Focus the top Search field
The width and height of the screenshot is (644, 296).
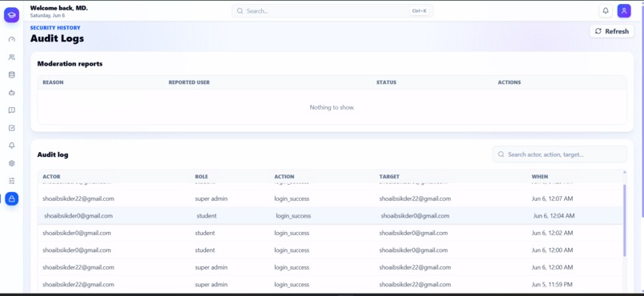(x=332, y=11)
